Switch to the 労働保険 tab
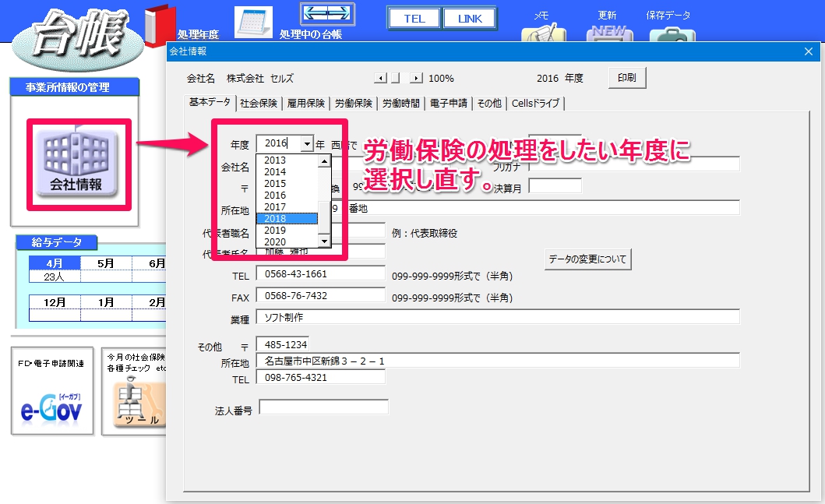Image resolution: width=825 pixels, height=504 pixels. pyautogui.click(x=354, y=103)
